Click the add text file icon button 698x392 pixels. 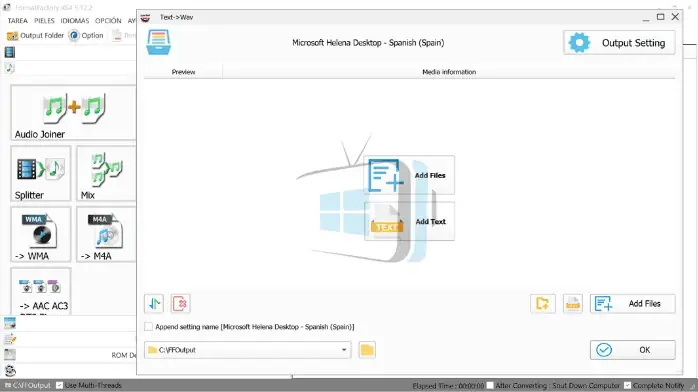pyautogui.click(x=572, y=304)
